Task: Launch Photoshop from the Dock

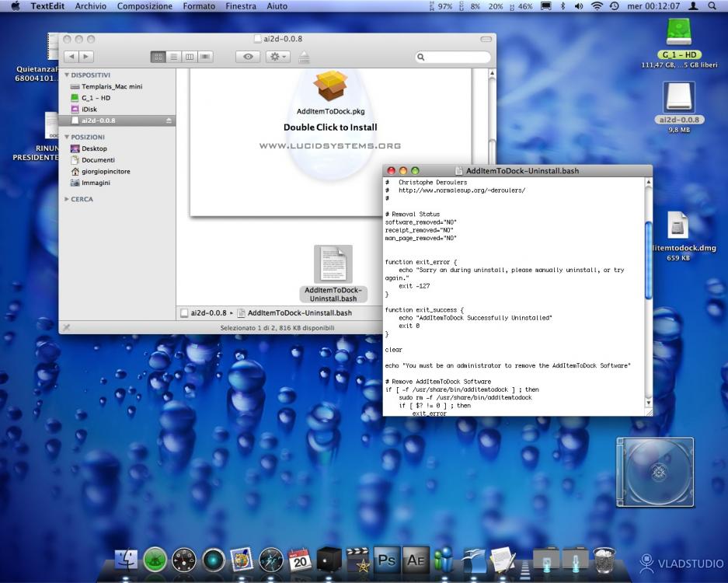Action: 386,560
